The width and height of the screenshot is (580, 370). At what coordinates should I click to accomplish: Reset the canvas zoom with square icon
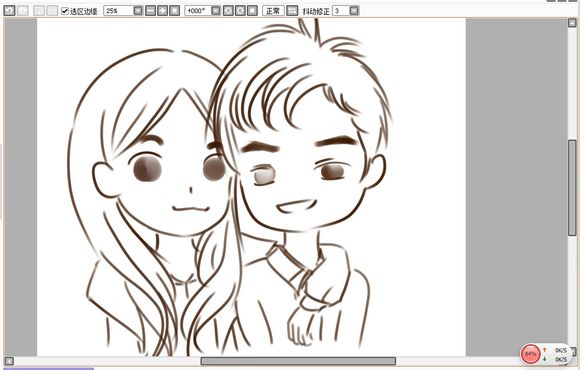coord(174,11)
